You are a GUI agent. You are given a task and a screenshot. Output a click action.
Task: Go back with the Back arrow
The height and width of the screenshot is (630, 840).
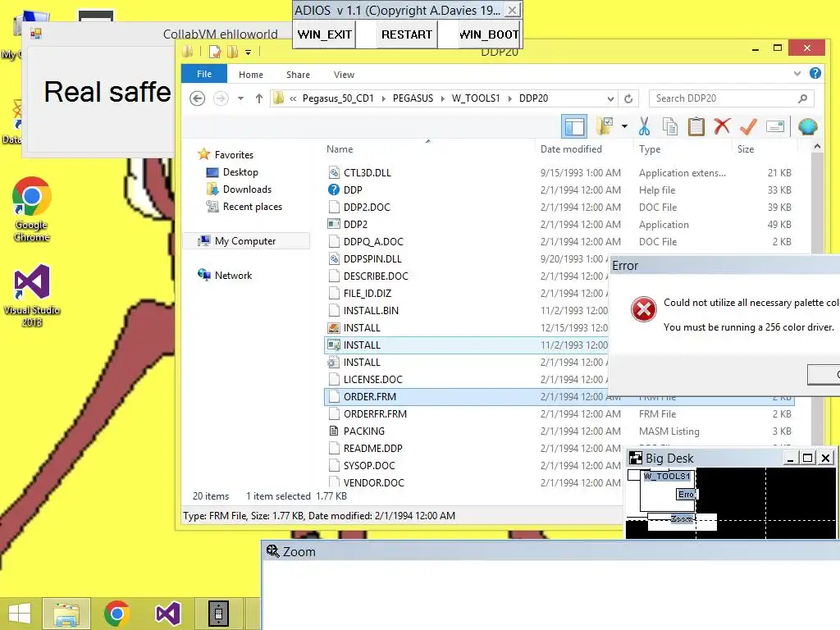click(x=197, y=98)
